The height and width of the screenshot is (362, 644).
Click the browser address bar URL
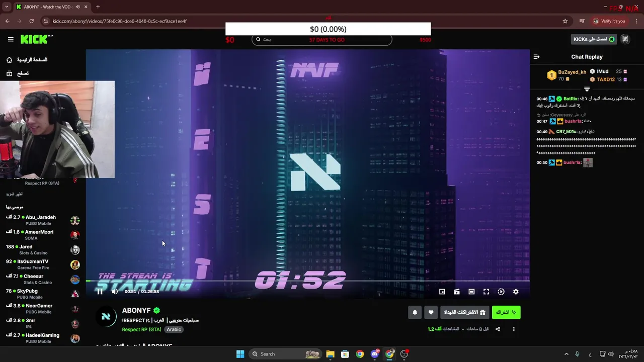pos(120,21)
